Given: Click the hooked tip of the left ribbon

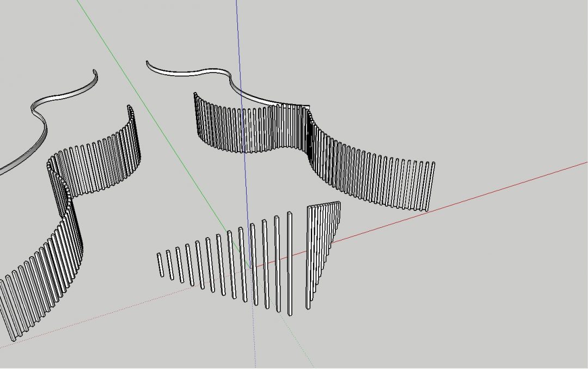Looking at the screenshot, I should (x=95, y=72).
